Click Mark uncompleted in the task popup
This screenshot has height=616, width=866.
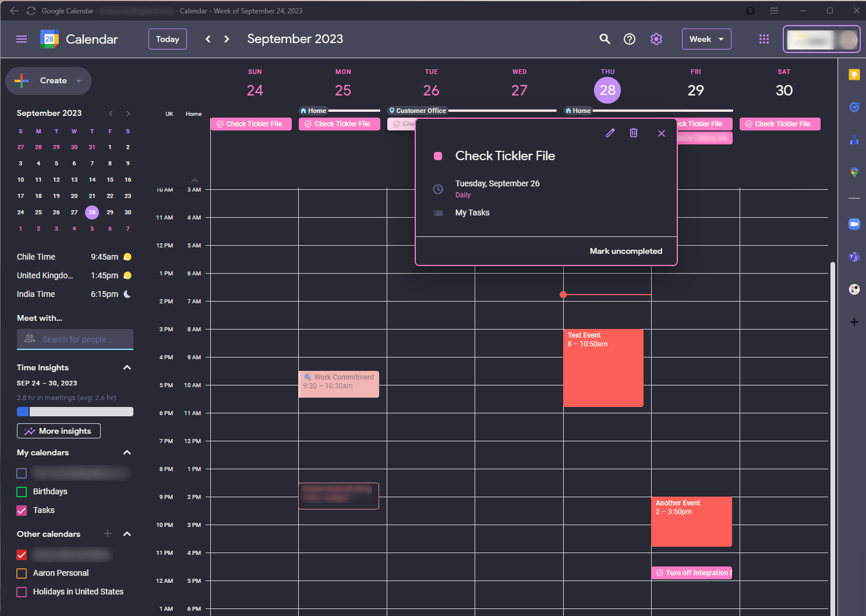(x=626, y=251)
